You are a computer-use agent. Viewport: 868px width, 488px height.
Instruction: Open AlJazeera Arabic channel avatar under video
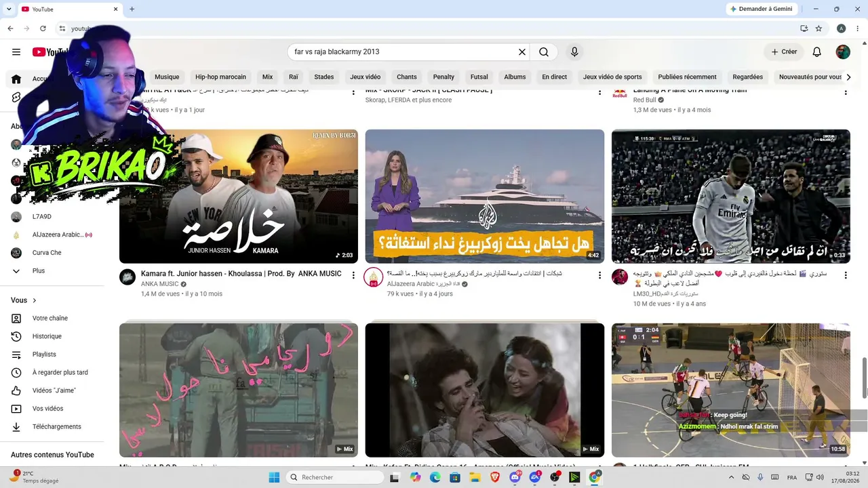tap(374, 277)
